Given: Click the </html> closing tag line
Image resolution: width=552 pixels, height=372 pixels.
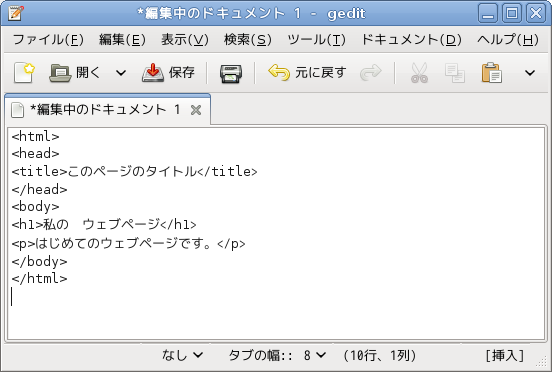Looking at the screenshot, I should 39,279.
